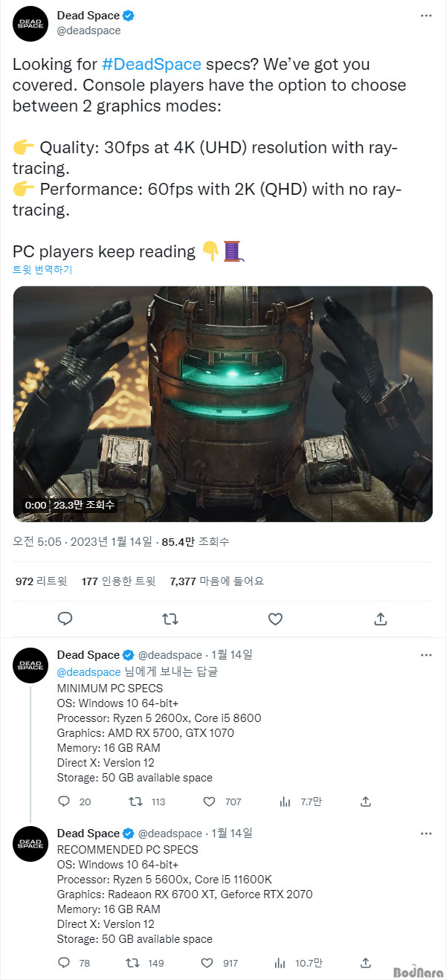Retweet the MINIMUM PC SPECS tweet
446x980 pixels.
click(x=137, y=802)
